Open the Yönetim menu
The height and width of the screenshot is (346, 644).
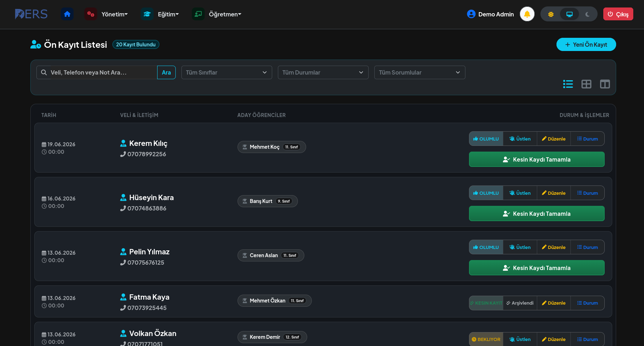[106, 14]
